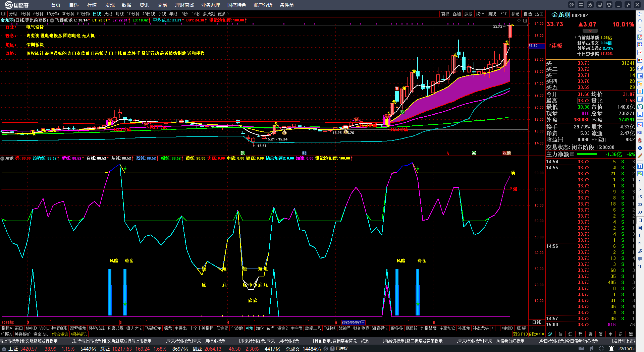Toggle the 复权 price adjustment option
The width and height of the screenshot is (644, 352).
point(445,14)
